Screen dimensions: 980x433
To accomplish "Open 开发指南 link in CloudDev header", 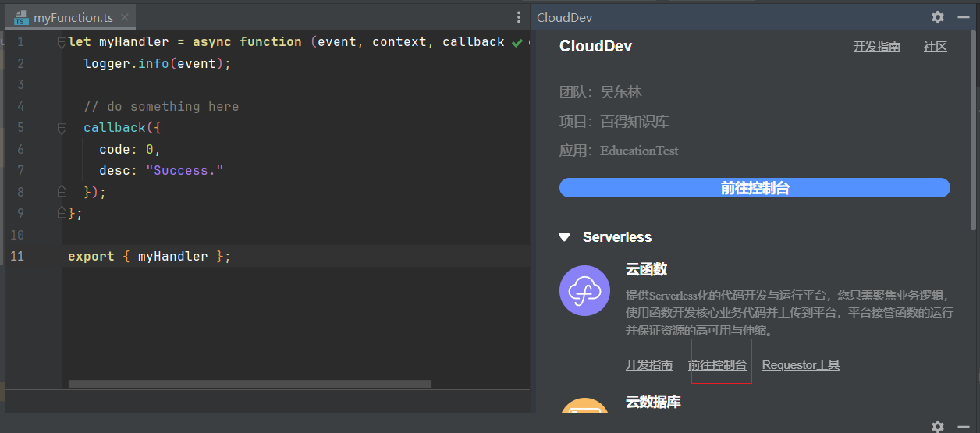I will pyautogui.click(x=876, y=47).
